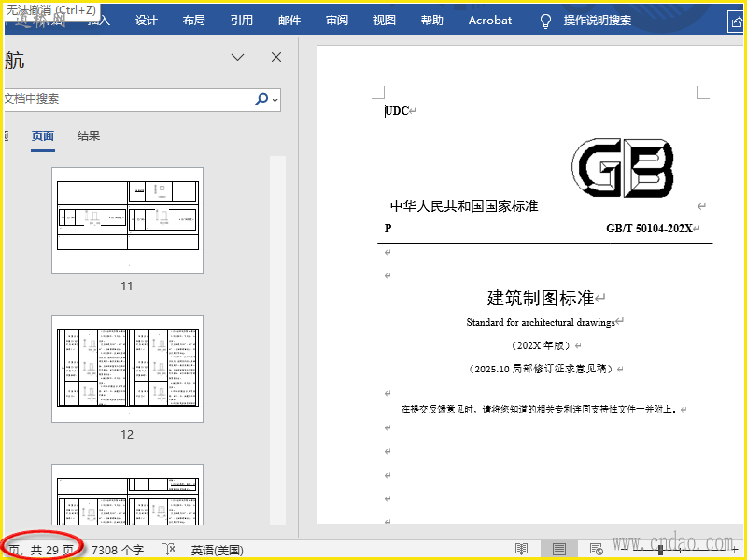747x560 pixels.
Task: Expand the search options dropdown arrow
Action: (x=275, y=100)
